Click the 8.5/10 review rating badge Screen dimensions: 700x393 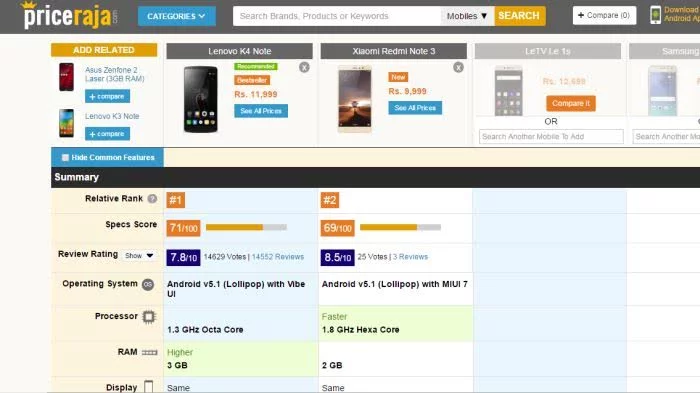[337, 258]
